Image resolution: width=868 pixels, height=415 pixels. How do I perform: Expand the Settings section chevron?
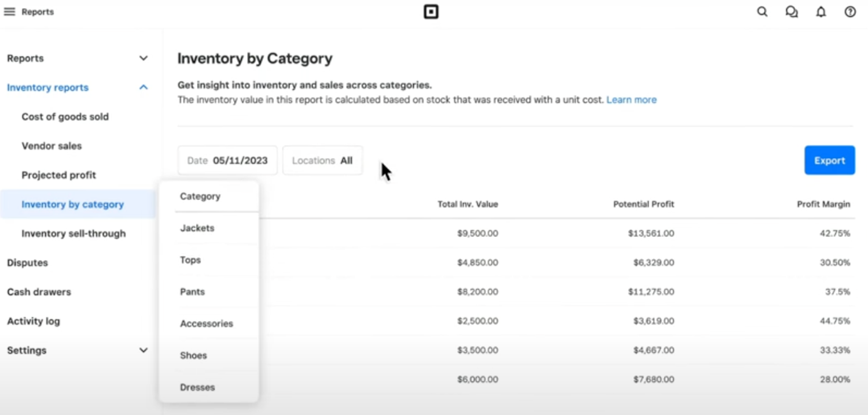(144, 350)
